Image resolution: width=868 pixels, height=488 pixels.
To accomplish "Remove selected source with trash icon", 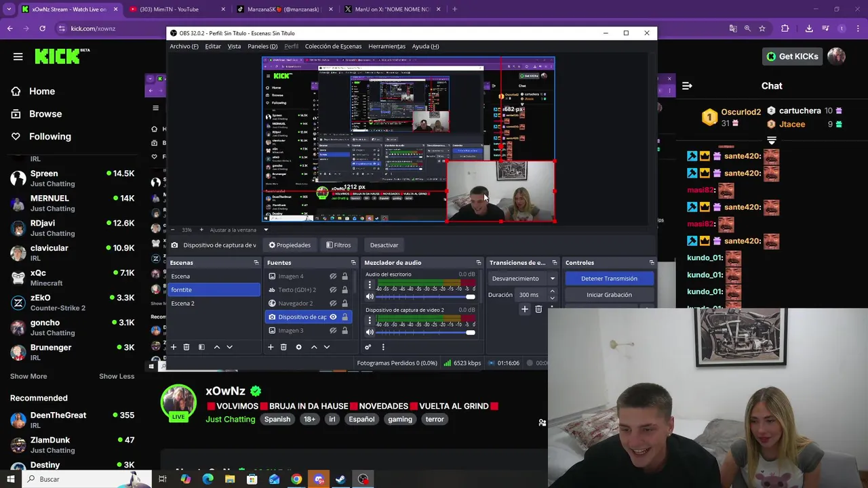I will [x=283, y=347].
